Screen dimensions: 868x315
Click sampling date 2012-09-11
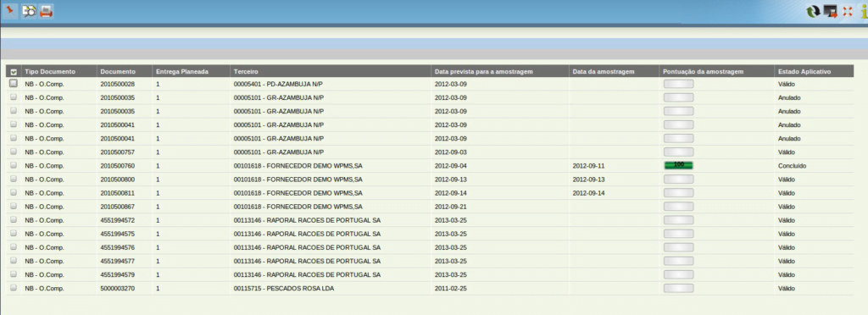588,166
